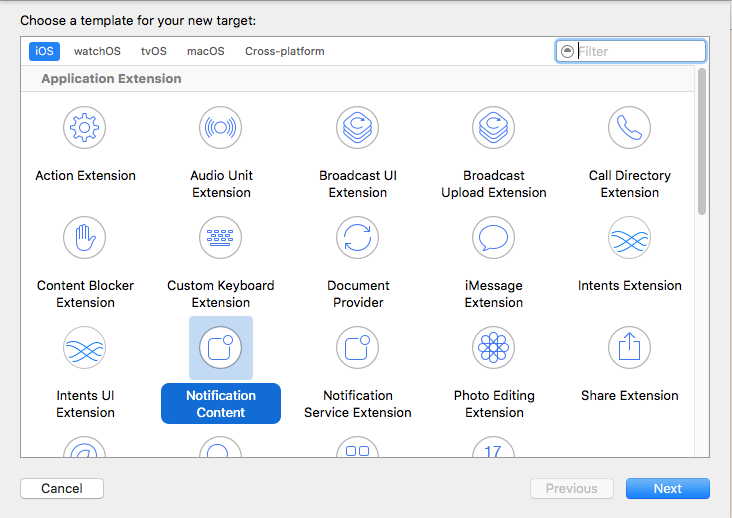
Task: Open the macOS templates tab
Action: (x=205, y=51)
